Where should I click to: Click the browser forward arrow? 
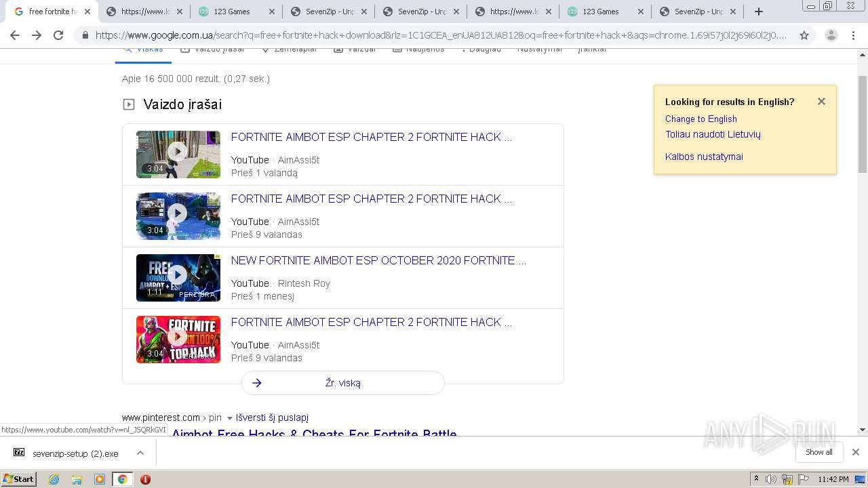(x=37, y=35)
